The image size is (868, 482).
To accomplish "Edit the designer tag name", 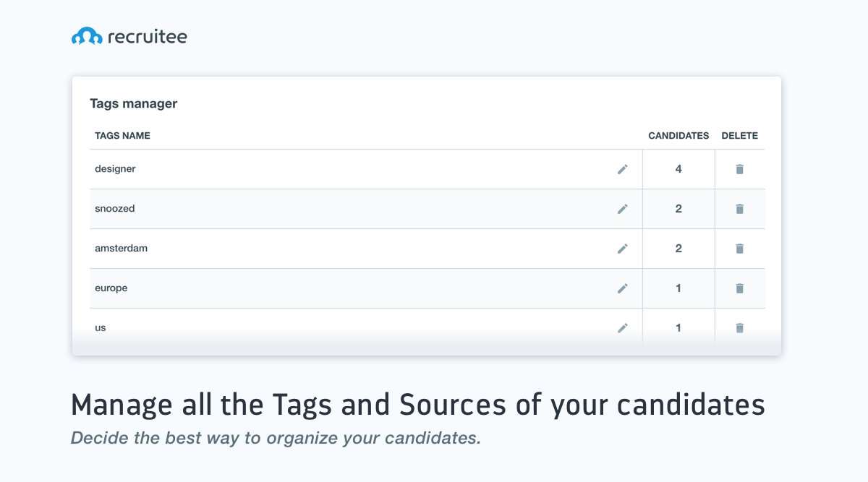I will 622,169.
